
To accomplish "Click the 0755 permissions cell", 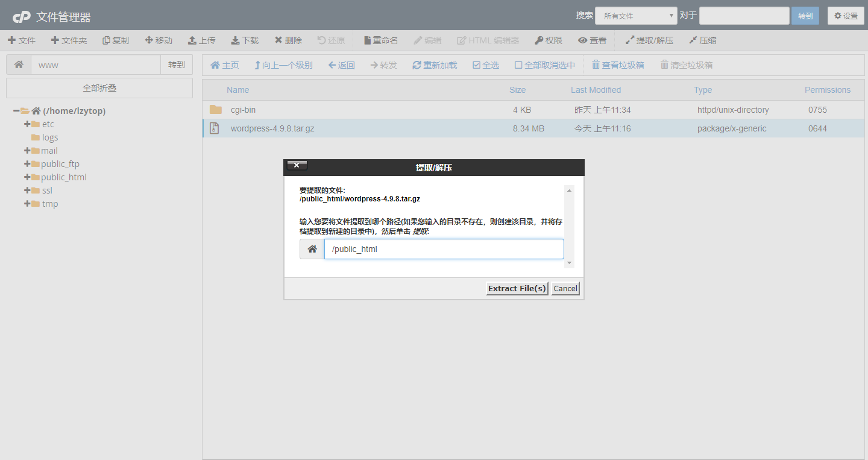I will point(817,110).
